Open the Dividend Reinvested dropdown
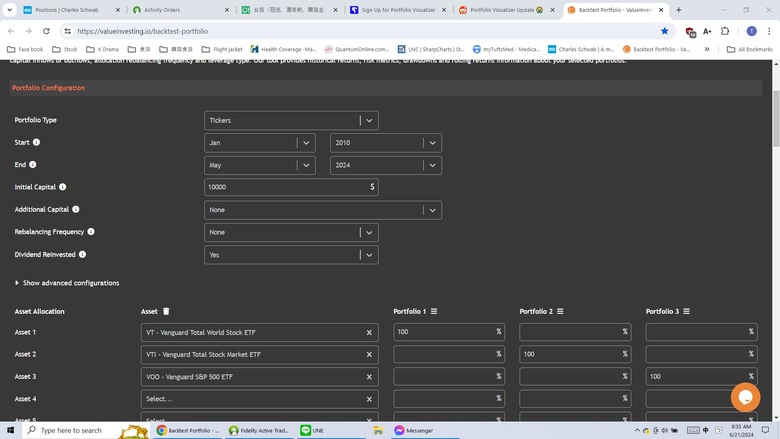This screenshot has width=780, height=439. click(291, 255)
